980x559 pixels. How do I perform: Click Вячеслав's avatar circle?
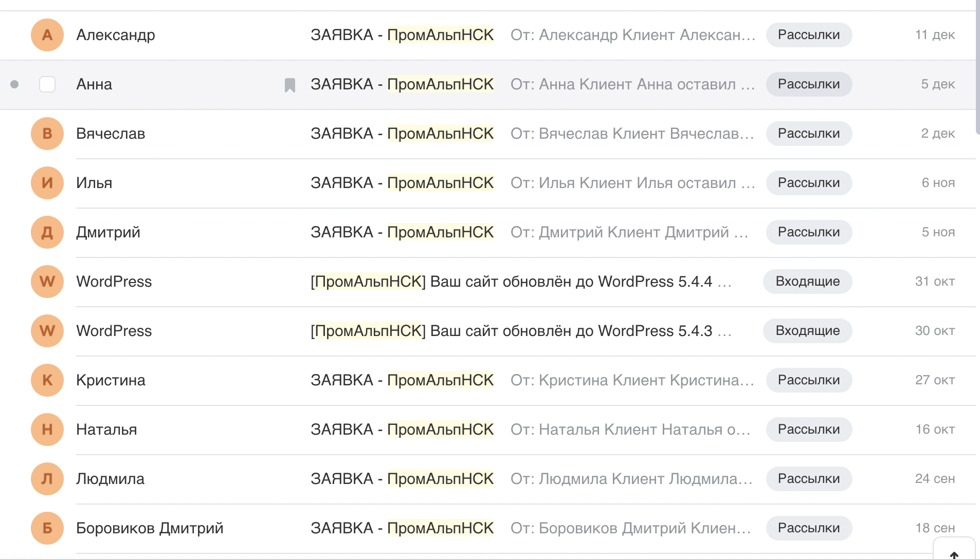[47, 134]
